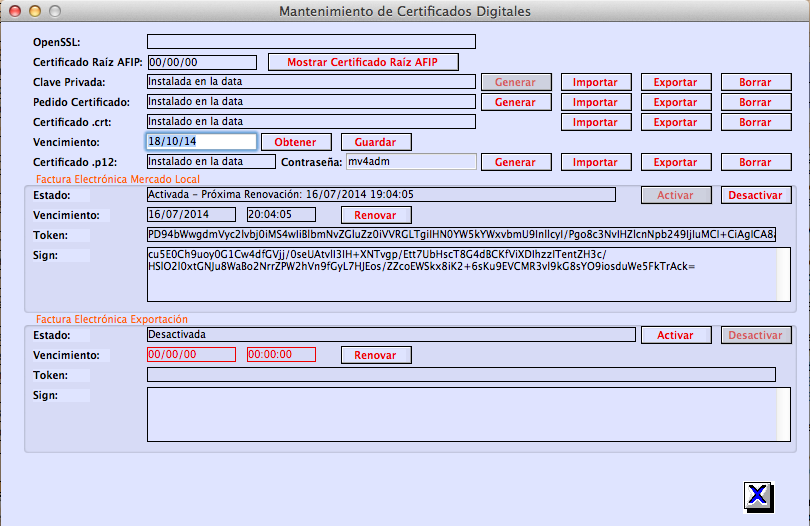Select the Certificado .crt status field

(x=311, y=122)
